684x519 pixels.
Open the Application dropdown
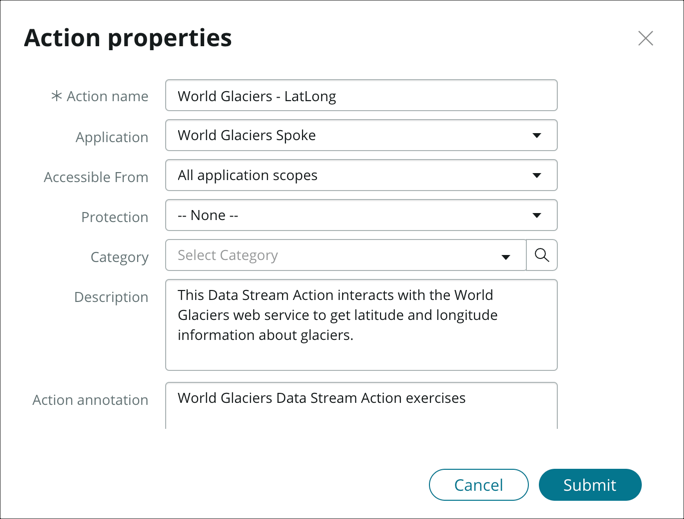click(361, 135)
